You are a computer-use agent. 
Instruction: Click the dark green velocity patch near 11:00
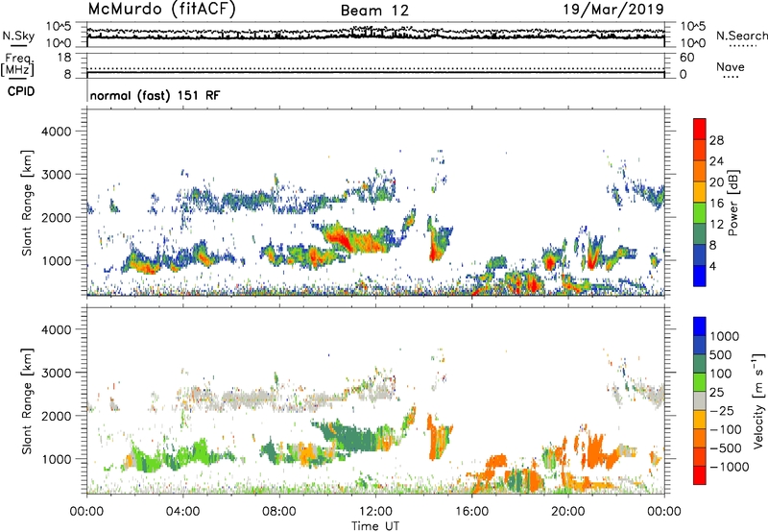coord(355,437)
